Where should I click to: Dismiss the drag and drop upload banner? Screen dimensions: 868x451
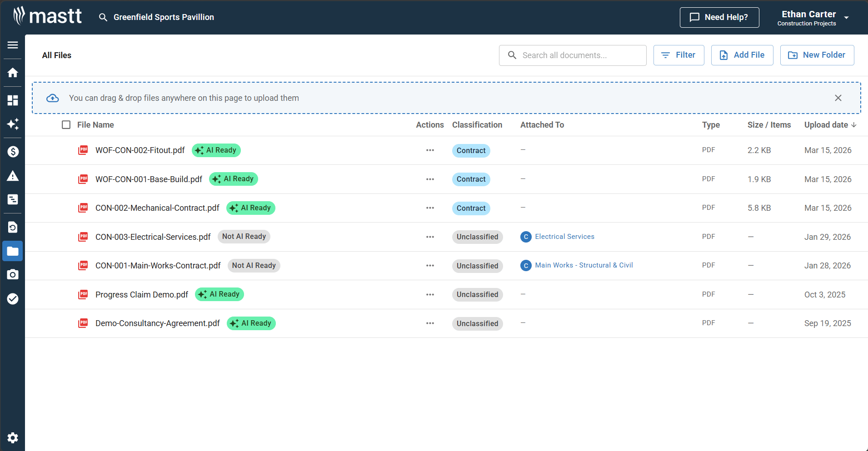(x=838, y=98)
